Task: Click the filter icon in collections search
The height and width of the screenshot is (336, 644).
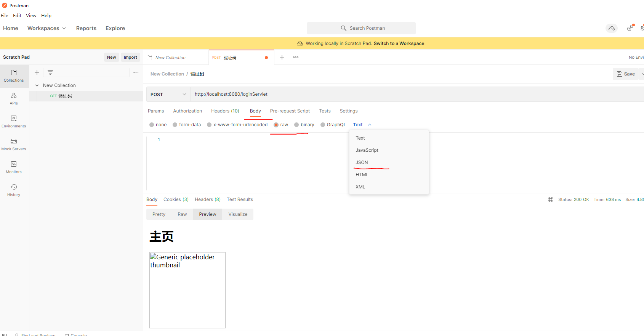Action: coord(50,72)
